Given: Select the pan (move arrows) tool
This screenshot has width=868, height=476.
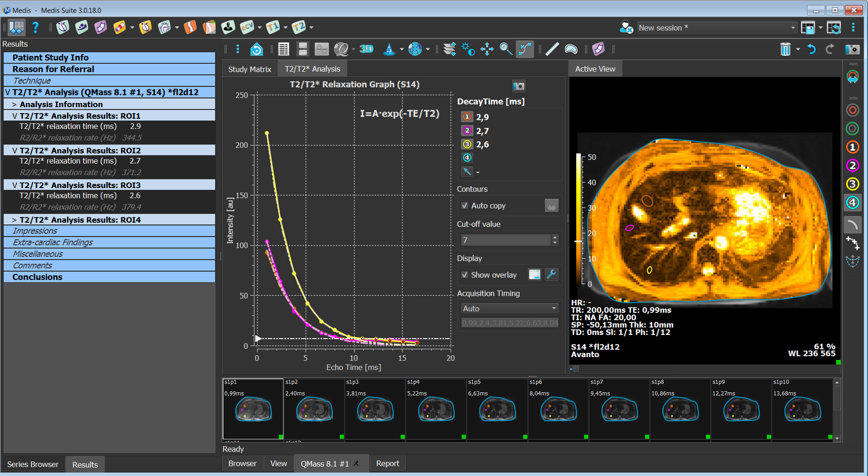Looking at the screenshot, I should coord(487,49).
